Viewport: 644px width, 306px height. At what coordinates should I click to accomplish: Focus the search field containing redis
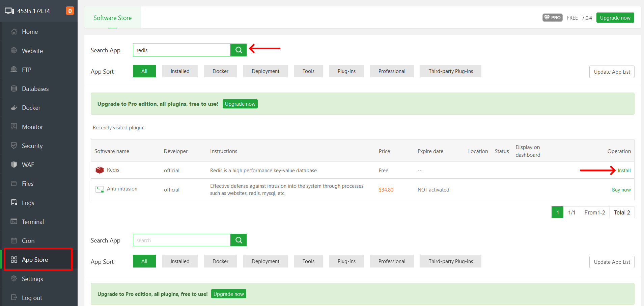tap(182, 50)
